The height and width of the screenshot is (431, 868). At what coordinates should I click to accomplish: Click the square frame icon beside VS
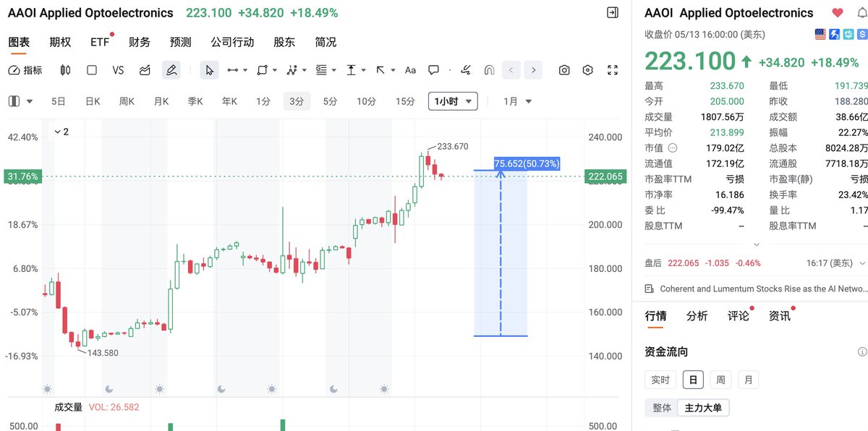point(92,70)
